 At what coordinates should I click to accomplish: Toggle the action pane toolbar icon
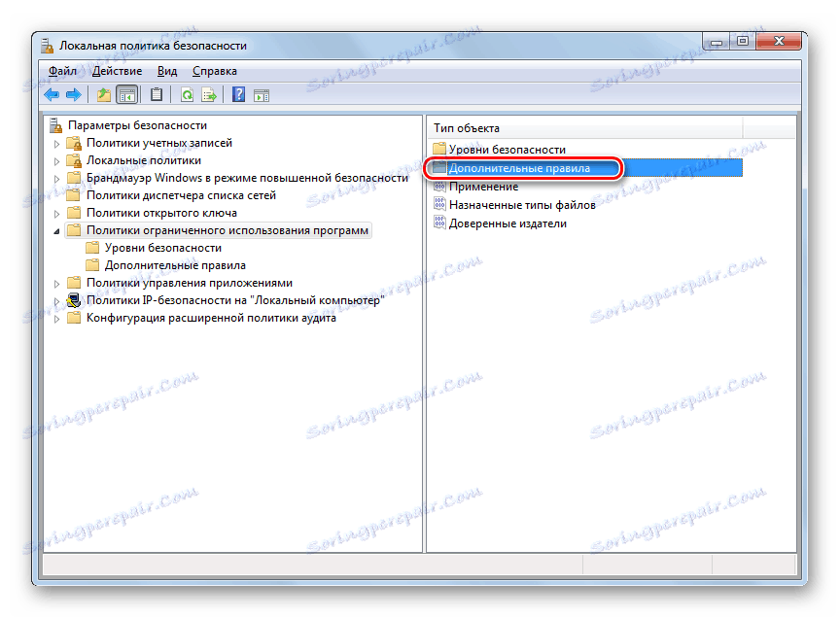pyautogui.click(x=262, y=95)
